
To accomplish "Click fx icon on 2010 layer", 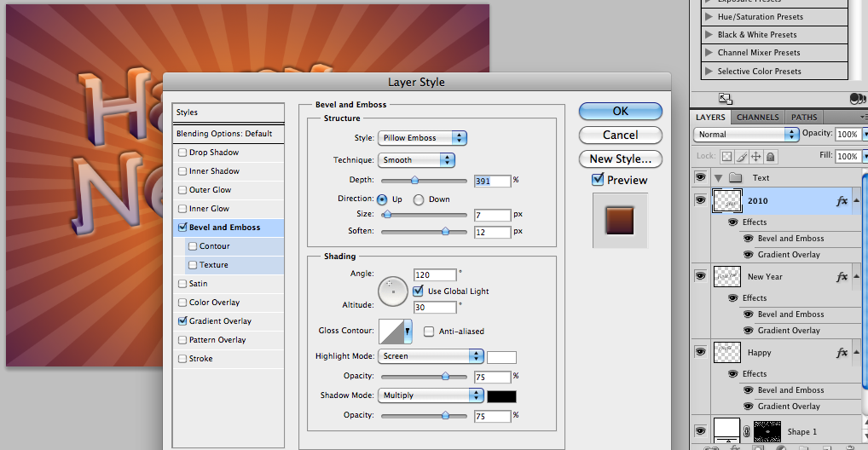I will 842,201.
